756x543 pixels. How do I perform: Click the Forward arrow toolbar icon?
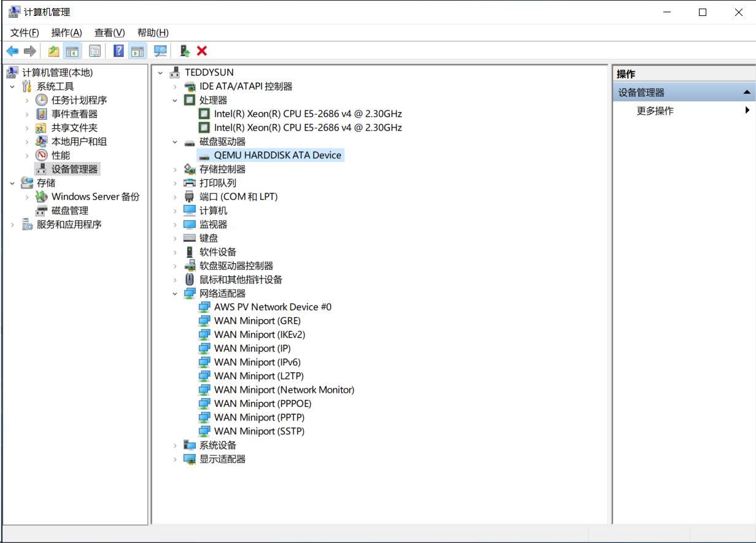[29, 51]
